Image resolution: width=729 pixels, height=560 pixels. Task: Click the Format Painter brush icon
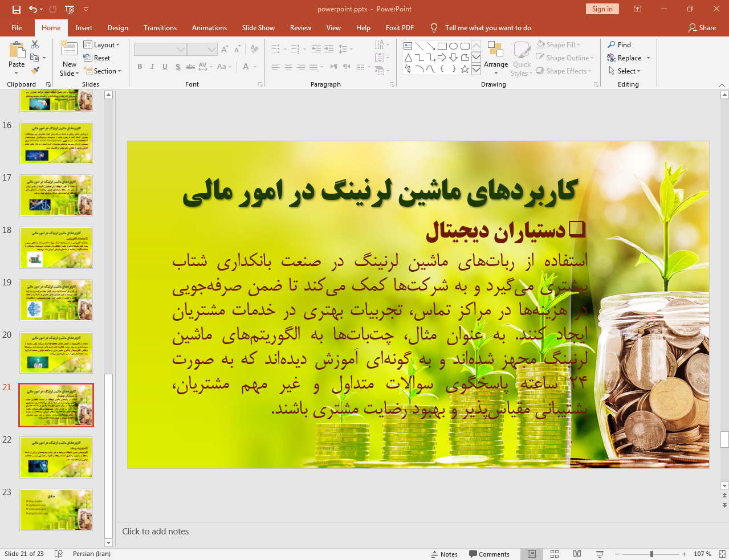(35, 71)
